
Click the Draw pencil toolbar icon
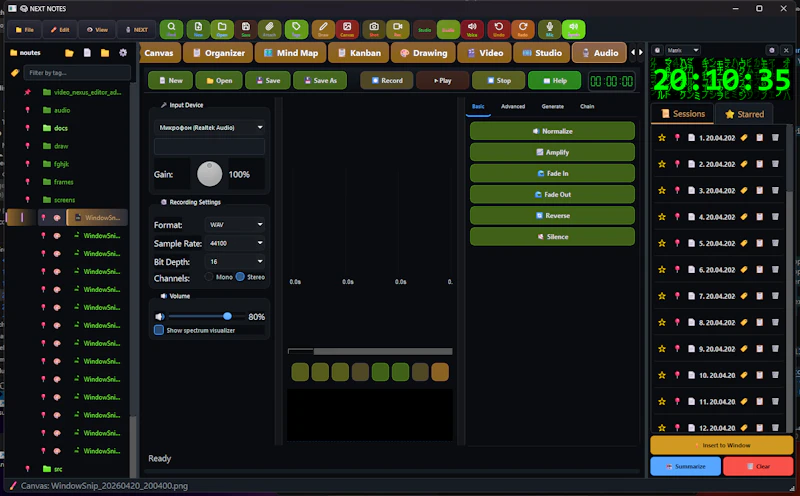(323, 29)
